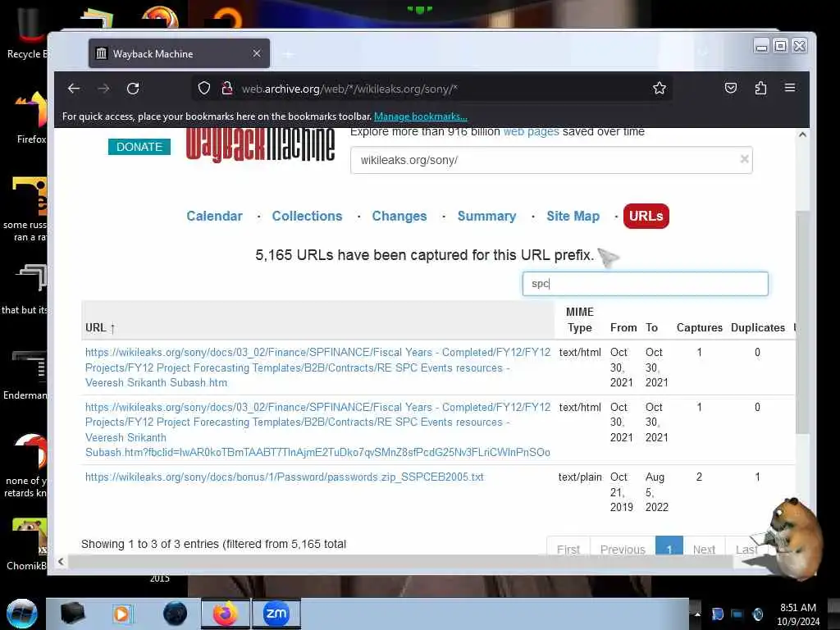This screenshot has height=630, width=840.
Task: Click 'Oct 21, 2019' in the From column
Action: (x=622, y=492)
